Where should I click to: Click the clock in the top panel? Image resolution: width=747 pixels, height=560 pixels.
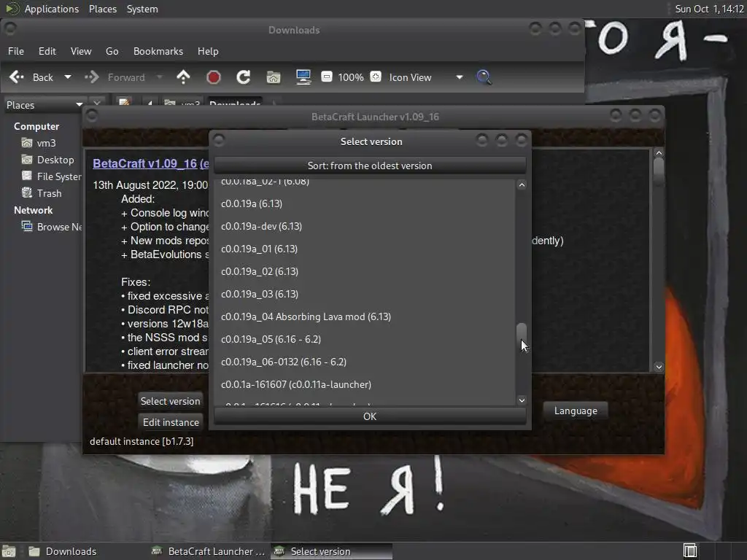coord(709,9)
